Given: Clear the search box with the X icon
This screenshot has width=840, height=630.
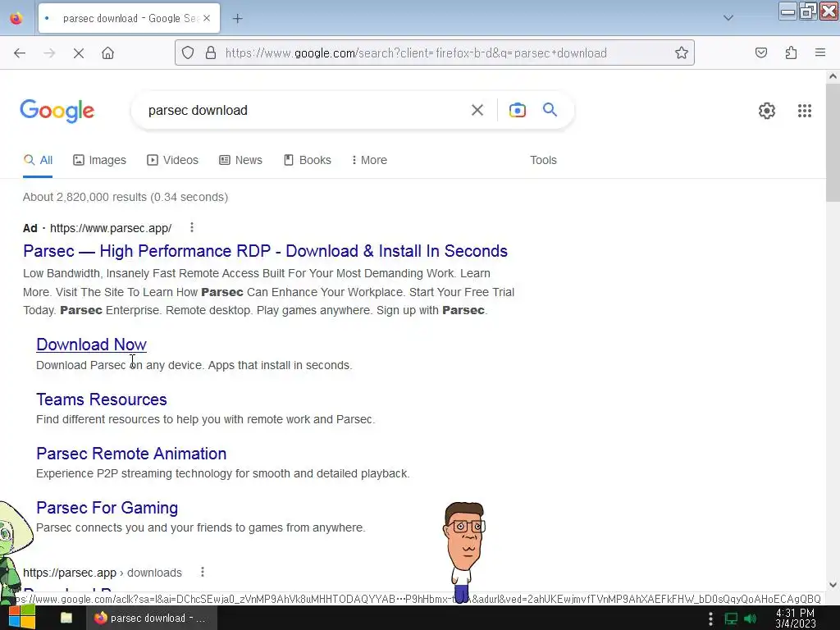Looking at the screenshot, I should [x=477, y=111].
